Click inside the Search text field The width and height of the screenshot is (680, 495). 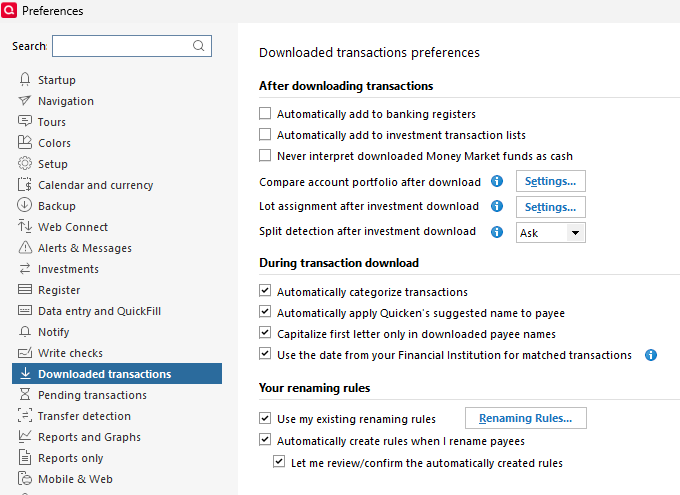tap(120, 46)
